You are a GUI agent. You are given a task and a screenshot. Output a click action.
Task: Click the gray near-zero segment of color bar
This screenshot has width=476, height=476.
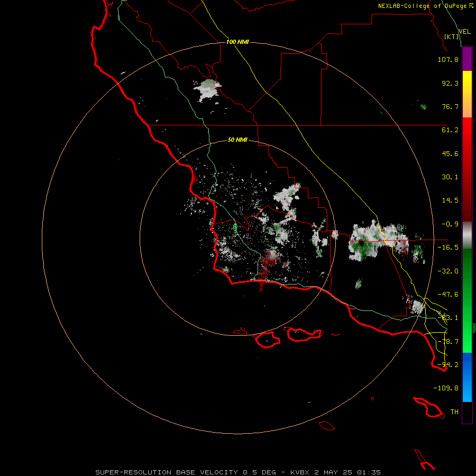(x=467, y=235)
